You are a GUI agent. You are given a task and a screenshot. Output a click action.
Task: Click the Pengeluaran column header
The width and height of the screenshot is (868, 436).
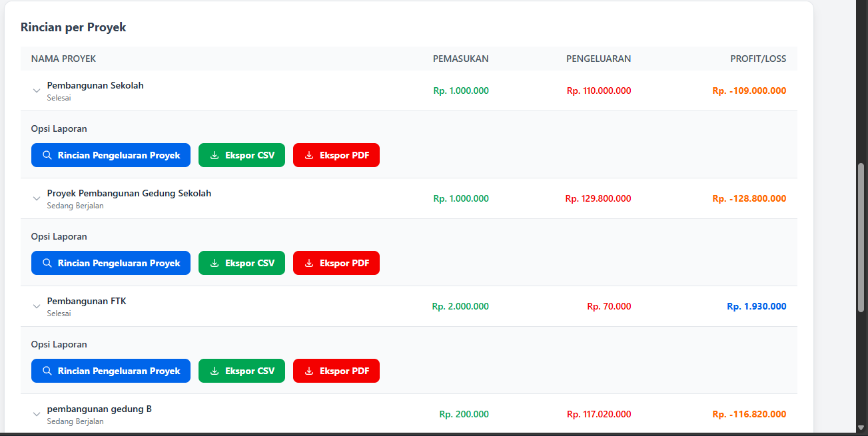click(598, 59)
